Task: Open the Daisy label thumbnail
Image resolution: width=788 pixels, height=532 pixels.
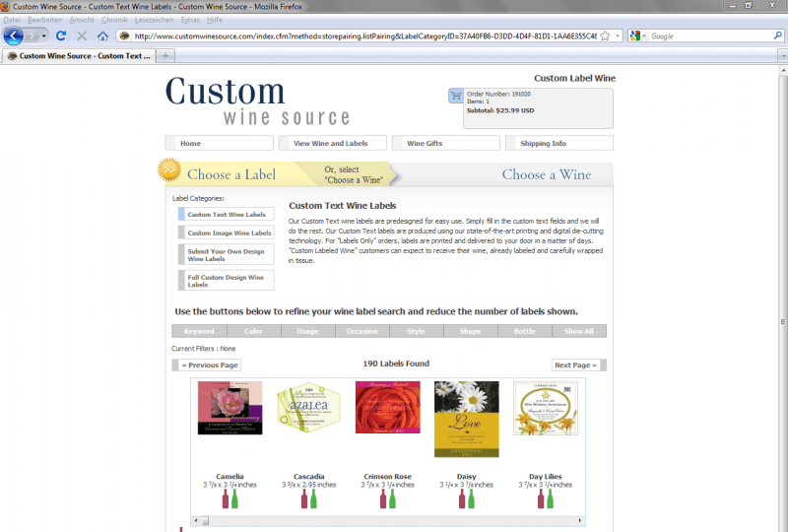Action: (466, 419)
